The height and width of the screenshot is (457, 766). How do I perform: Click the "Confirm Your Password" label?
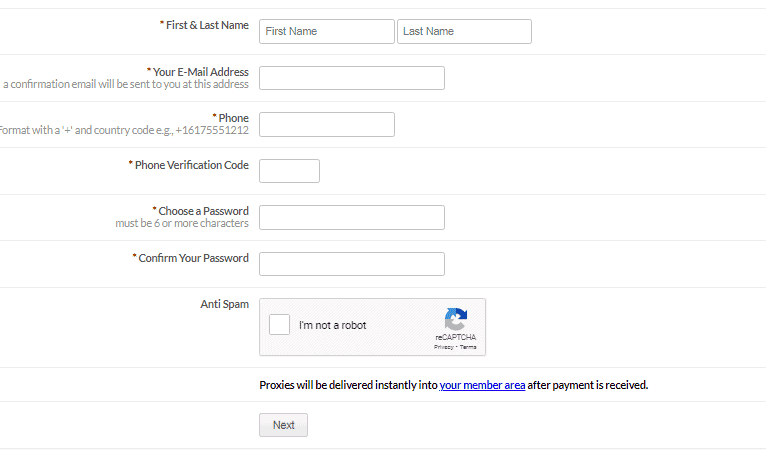[x=191, y=258]
